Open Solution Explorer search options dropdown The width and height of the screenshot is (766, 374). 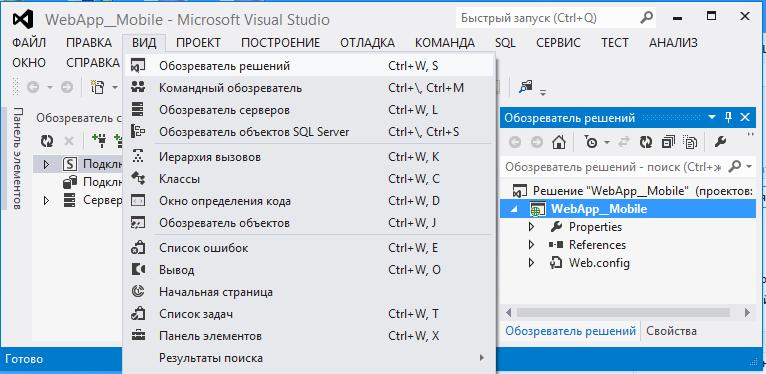tap(749, 167)
